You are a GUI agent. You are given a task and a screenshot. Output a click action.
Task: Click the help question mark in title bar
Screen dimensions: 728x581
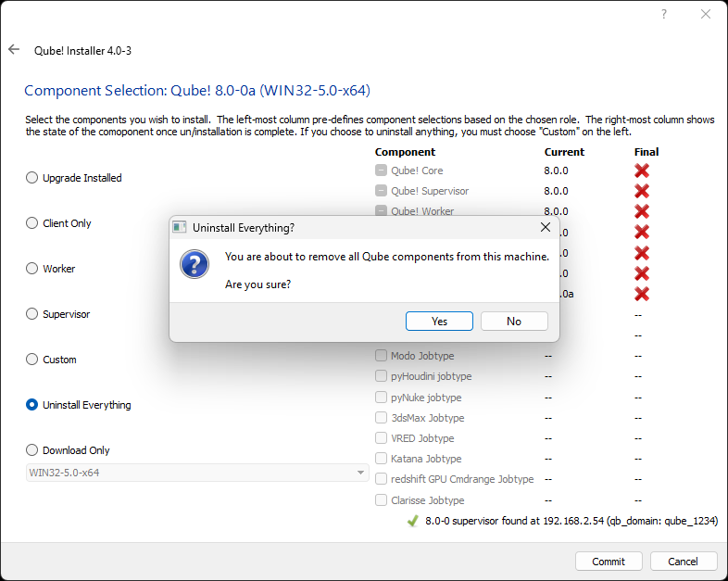(663, 14)
